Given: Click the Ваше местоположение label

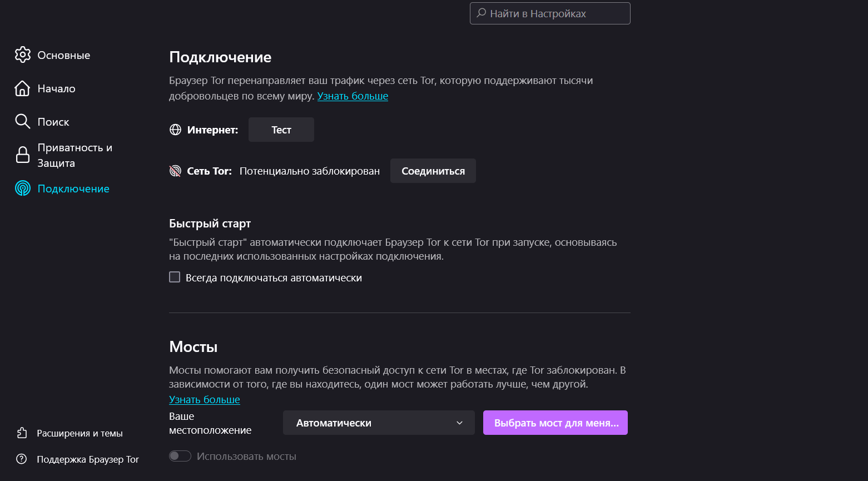Looking at the screenshot, I should tap(210, 423).
